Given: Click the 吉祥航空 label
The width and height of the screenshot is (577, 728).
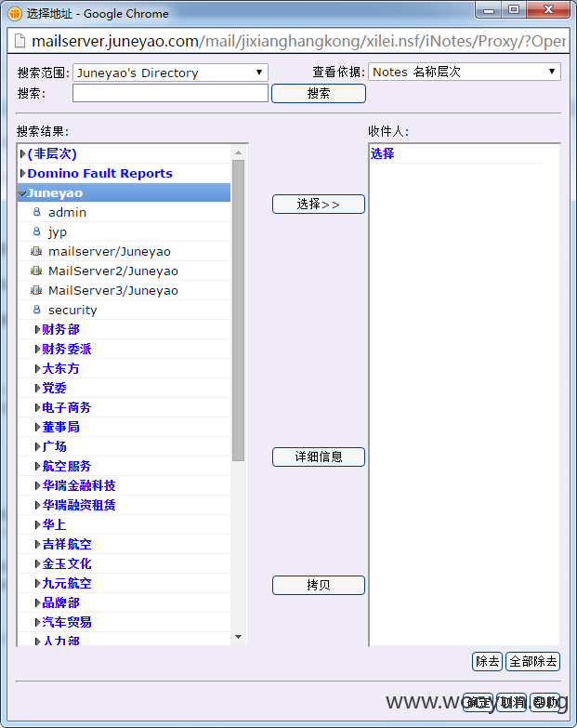Looking at the screenshot, I should (67, 544).
